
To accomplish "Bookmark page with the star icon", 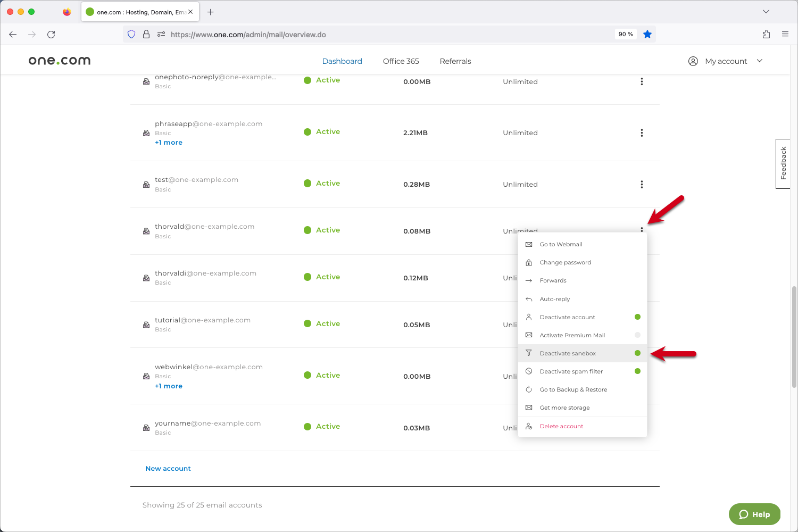I will (x=647, y=35).
